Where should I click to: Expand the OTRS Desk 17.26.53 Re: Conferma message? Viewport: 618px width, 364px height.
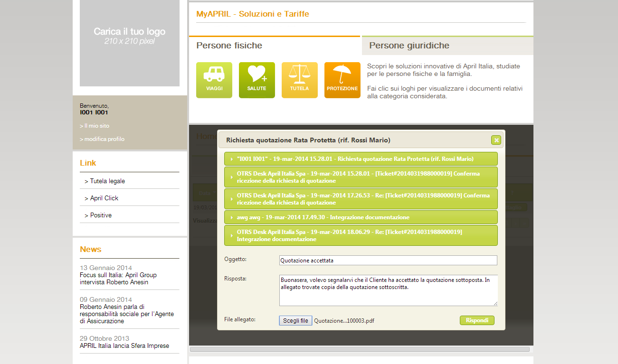click(x=361, y=199)
